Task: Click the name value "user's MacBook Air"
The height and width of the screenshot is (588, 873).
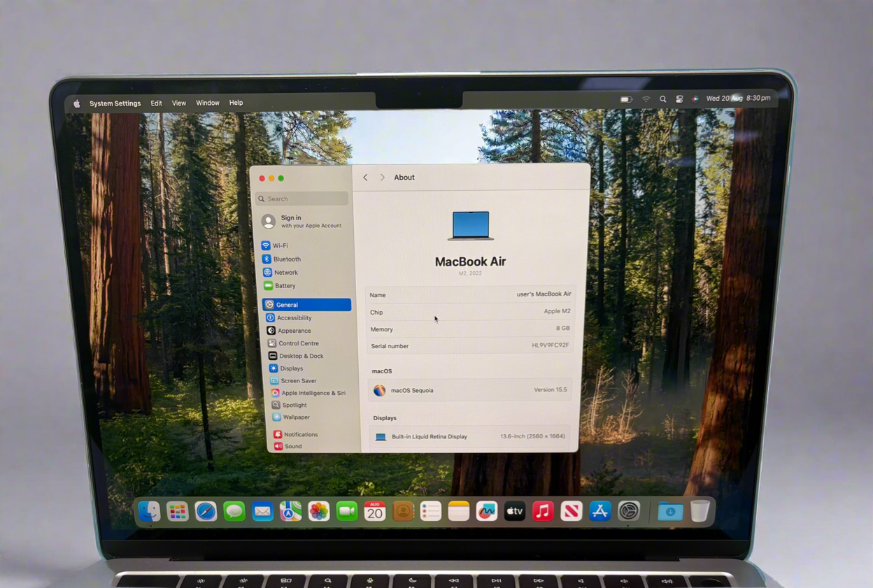Action: tap(544, 294)
